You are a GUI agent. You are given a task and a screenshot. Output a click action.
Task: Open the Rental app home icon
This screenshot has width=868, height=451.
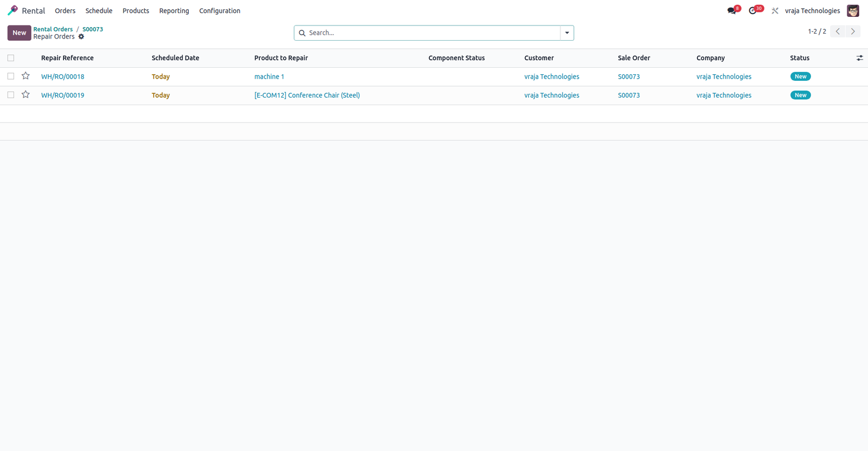12,10
